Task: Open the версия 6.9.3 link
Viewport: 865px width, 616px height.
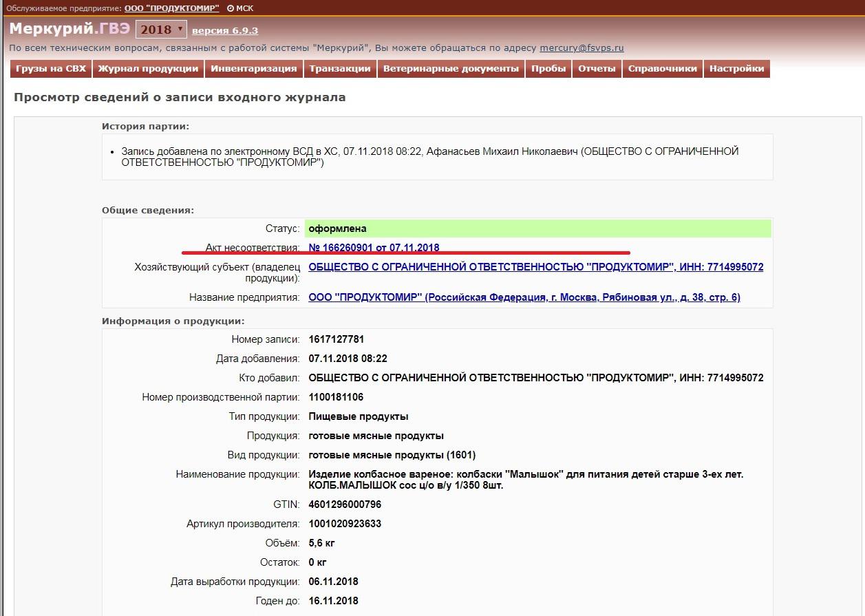Action: pos(225,31)
